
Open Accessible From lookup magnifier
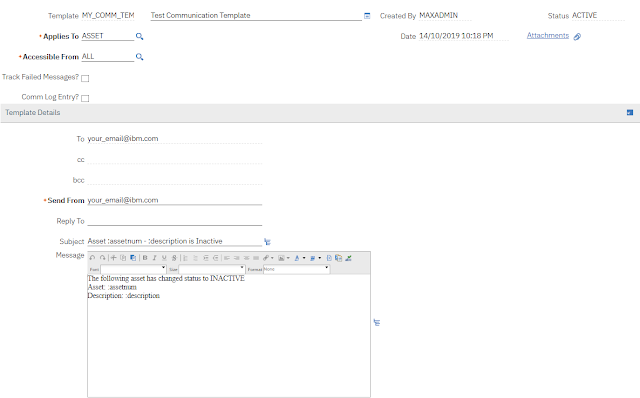[140, 57]
